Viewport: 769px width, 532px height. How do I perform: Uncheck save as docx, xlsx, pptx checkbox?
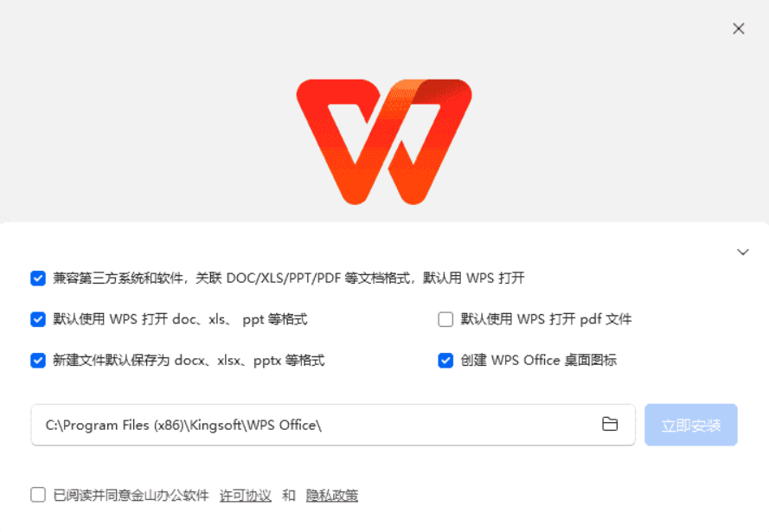tap(38, 361)
